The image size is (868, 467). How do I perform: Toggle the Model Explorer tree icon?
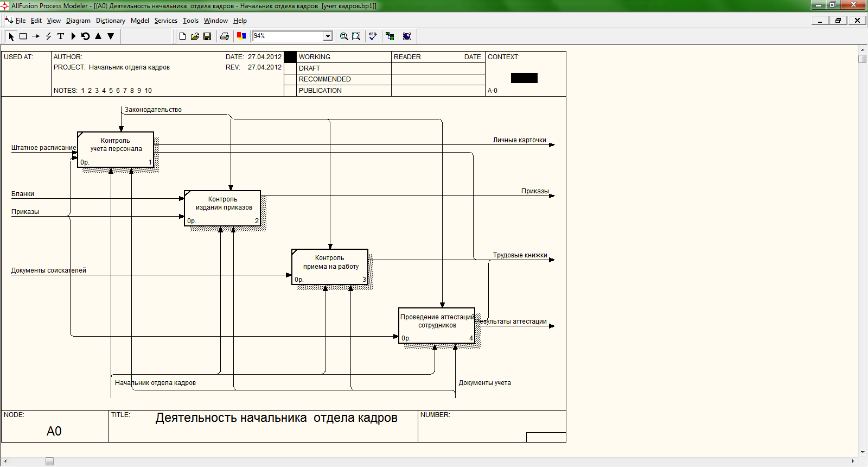(x=390, y=36)
